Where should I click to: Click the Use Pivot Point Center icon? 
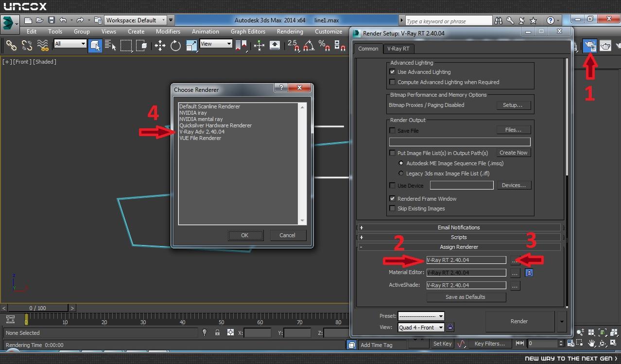(x=241, y=46)
